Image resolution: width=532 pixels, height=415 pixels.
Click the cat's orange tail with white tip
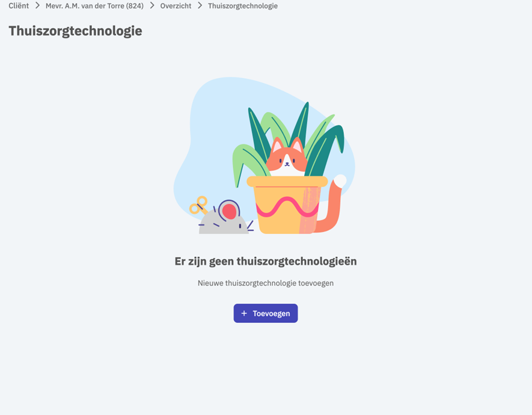[x=330, y=205]
